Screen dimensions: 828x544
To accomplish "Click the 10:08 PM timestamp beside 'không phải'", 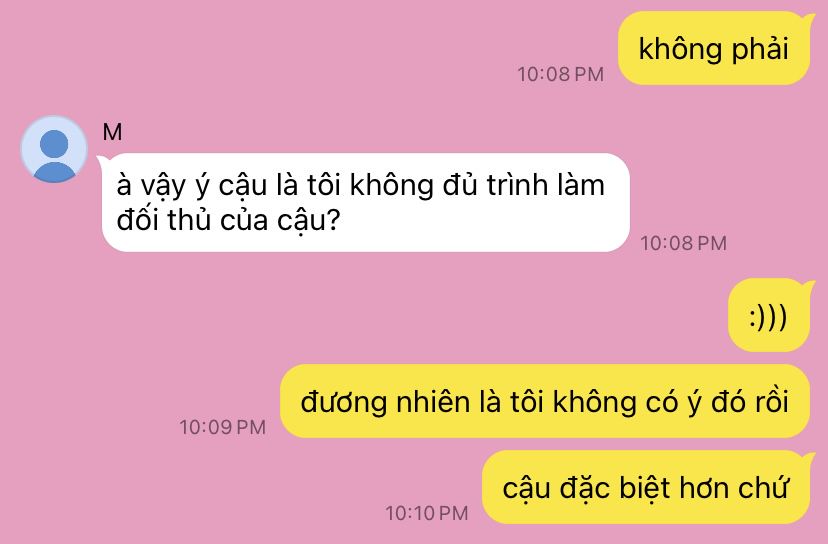I will [560, 74].
